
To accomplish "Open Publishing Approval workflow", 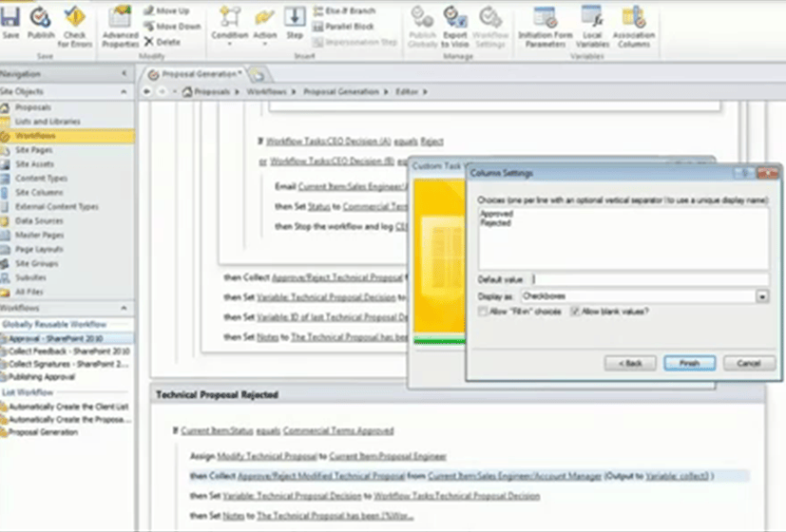I will 42,377.
